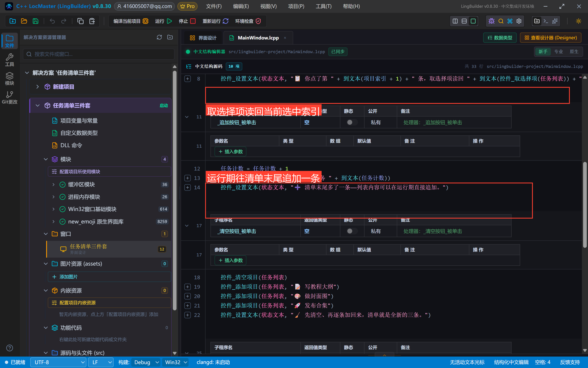Open the 文件(F) menu
Screen dimensions: 588x368
point(214,6)
